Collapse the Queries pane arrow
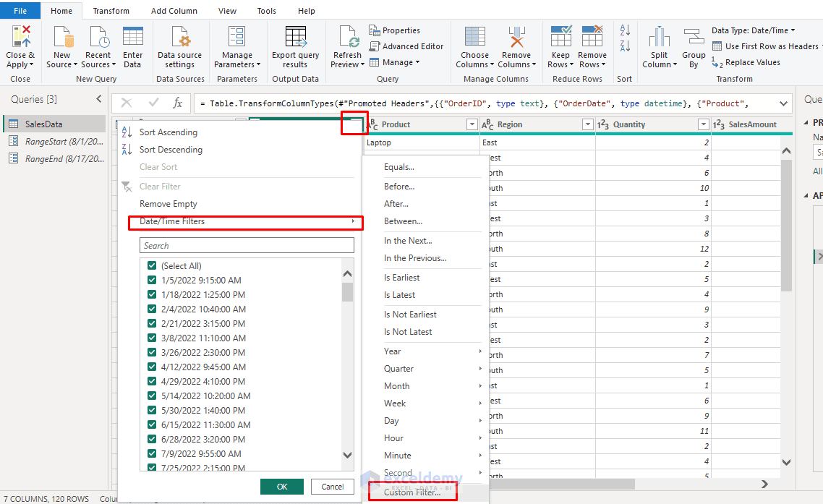 [x=98, y=98]
